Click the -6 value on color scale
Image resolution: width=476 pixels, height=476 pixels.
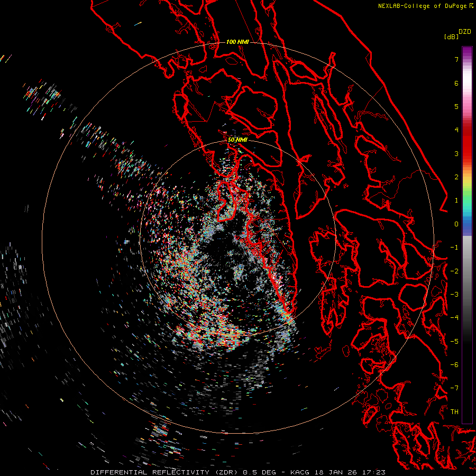pyautogui.click(x=454, y=365)
